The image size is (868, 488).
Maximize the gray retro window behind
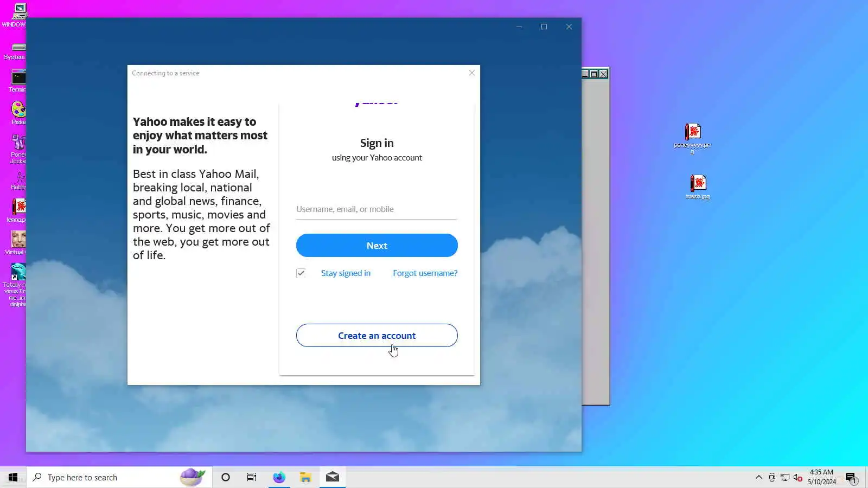click(594, 74)
